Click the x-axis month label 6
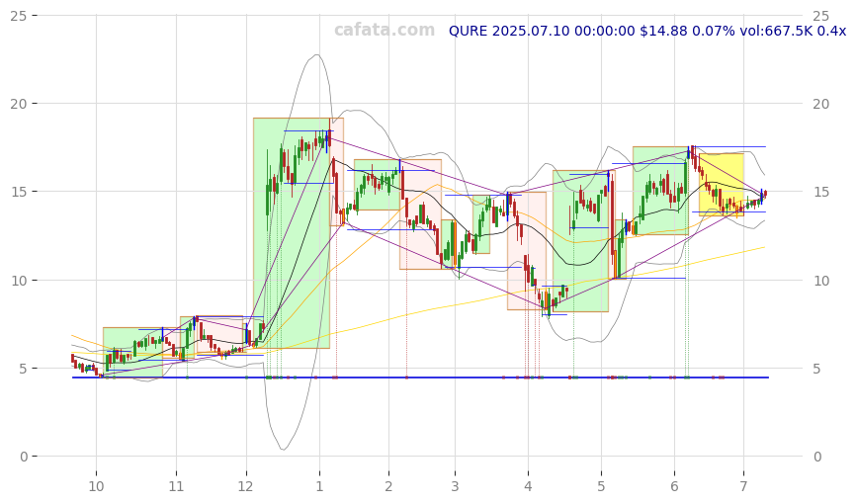The height and width of the screenshot is (504, 856). pos(674,486)
